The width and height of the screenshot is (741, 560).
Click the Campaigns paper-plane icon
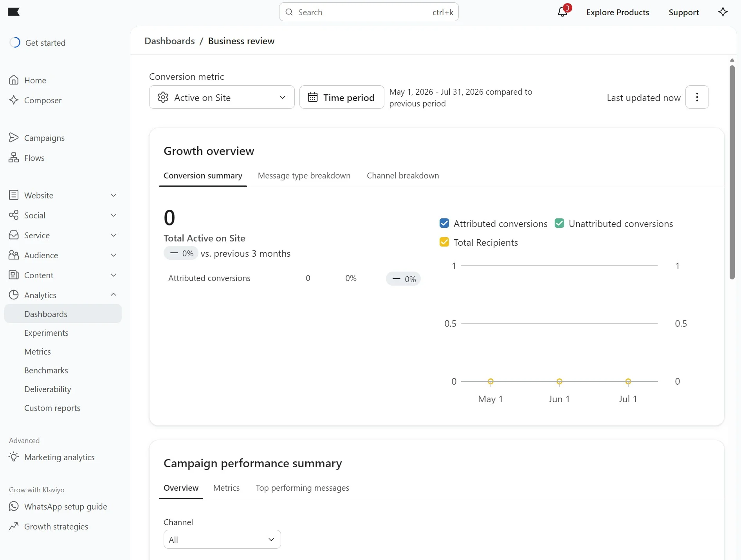click(14, 138)
